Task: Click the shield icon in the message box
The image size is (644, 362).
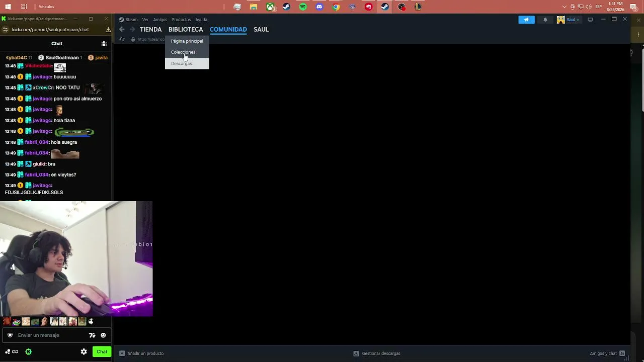Action: point(10,335)
